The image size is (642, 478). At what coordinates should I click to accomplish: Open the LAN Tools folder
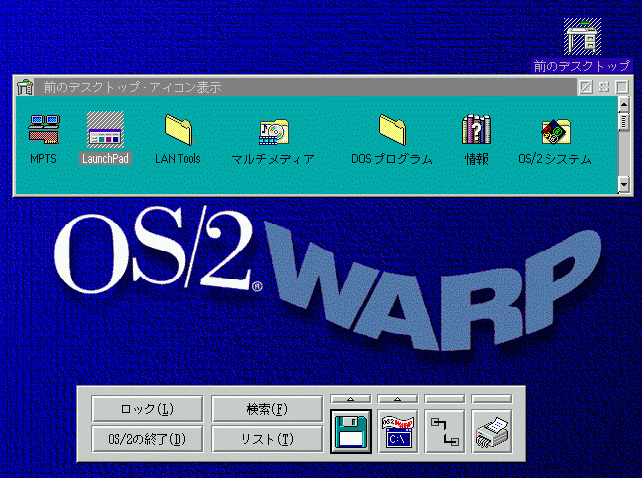pyautogui.click(x=178, y=129)
